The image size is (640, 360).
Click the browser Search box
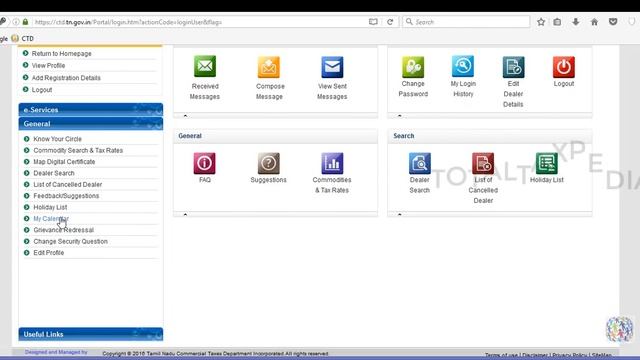466,22
